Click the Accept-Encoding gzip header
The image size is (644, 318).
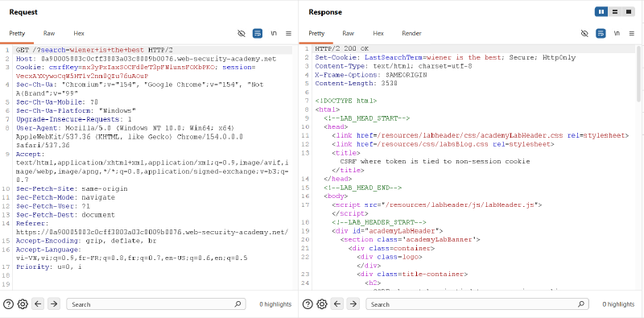pos(86,241)
